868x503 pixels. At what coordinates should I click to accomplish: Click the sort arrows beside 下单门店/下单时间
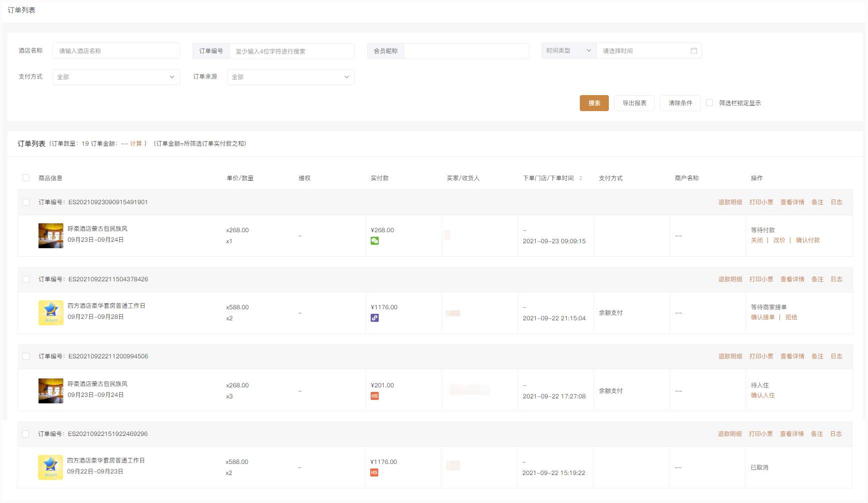click(581, 178)
